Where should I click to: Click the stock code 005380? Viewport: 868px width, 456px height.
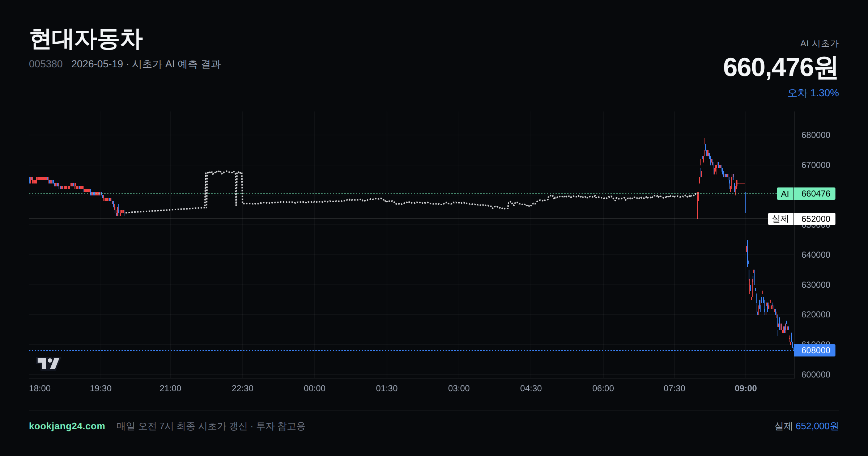46,64
